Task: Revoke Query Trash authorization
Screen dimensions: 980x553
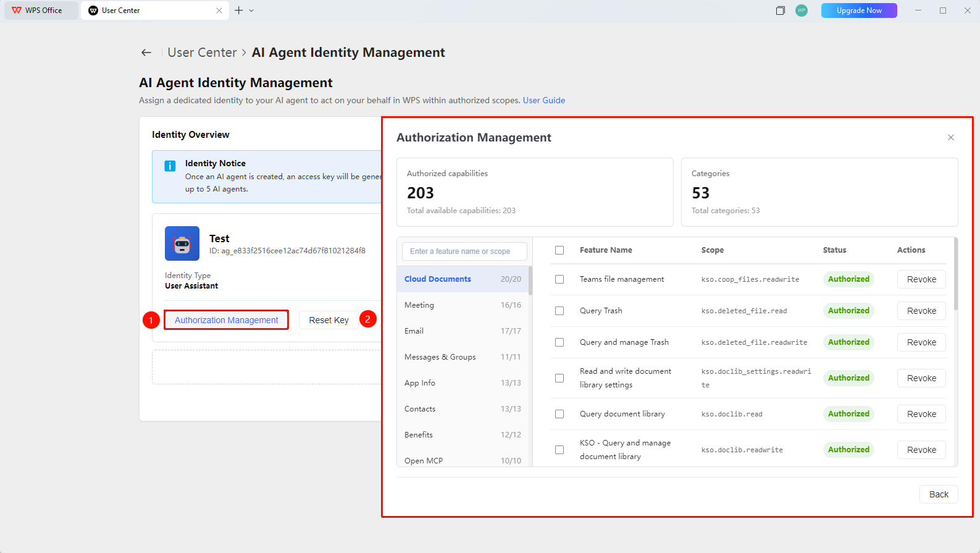Action: 921,311
